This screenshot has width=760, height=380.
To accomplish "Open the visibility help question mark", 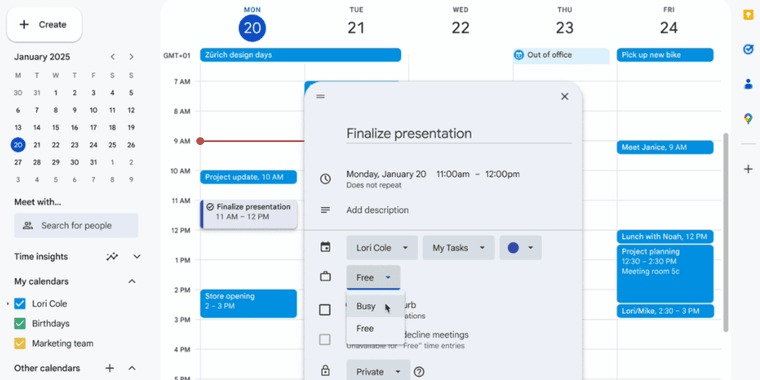I will (419, 372).
